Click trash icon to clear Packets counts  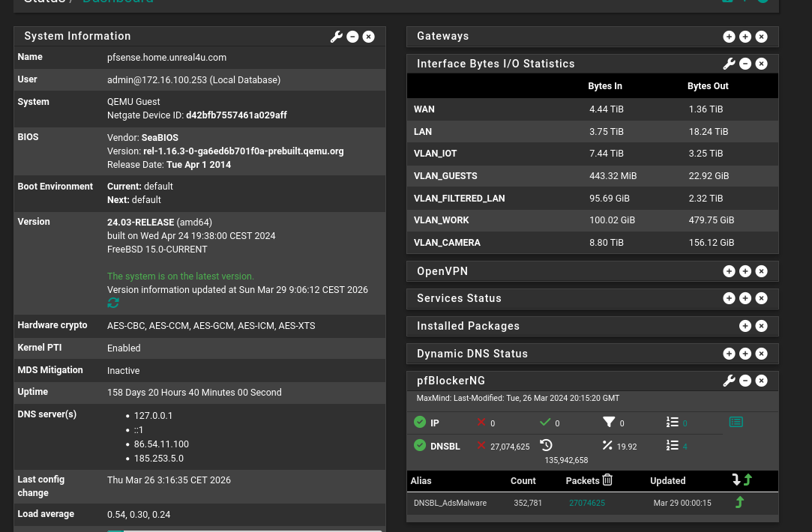point(607,480)
